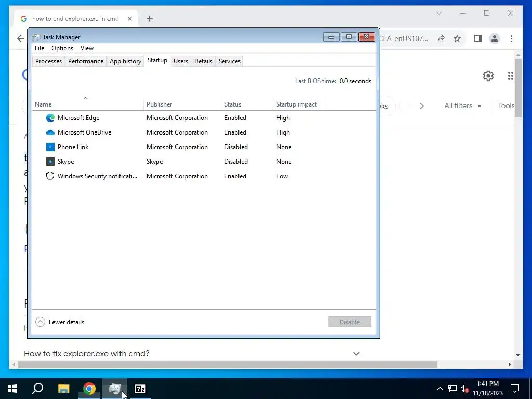Open Chrome three-dot menu

511,38
